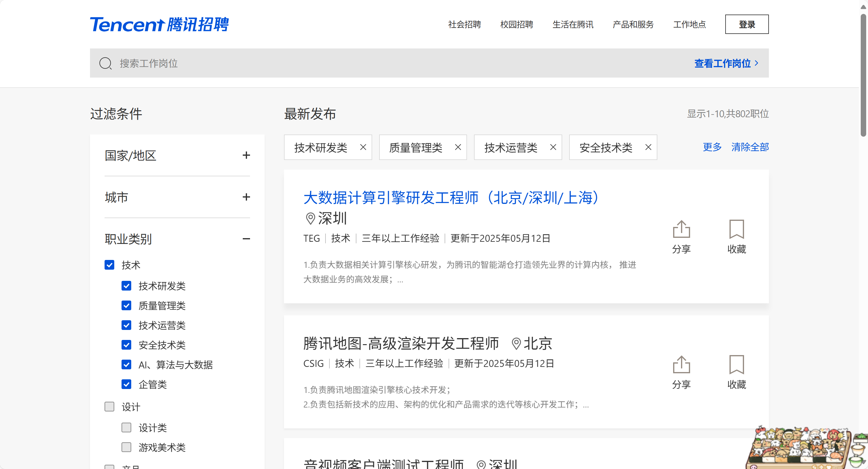Uncheck the 质量管理类 checkbox
The width and height of the screenshot is (868, 469).
click(x=126, y=305)
